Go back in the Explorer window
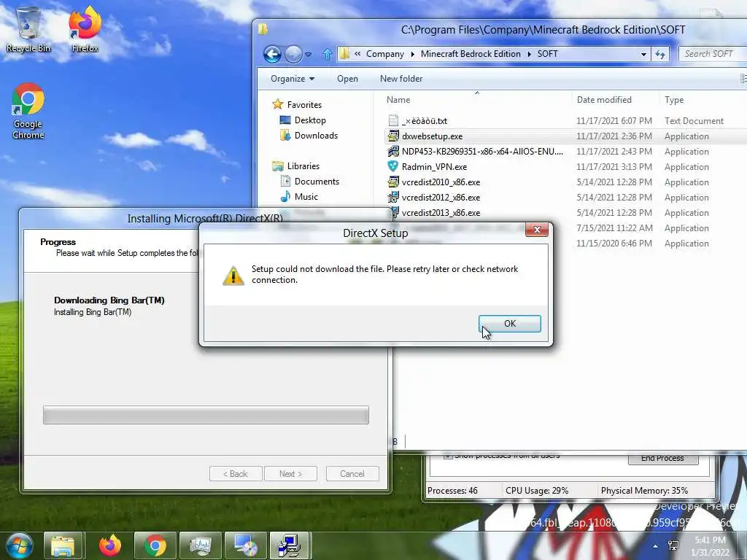This screenshot has width=747, height=560. coord(273,54)
